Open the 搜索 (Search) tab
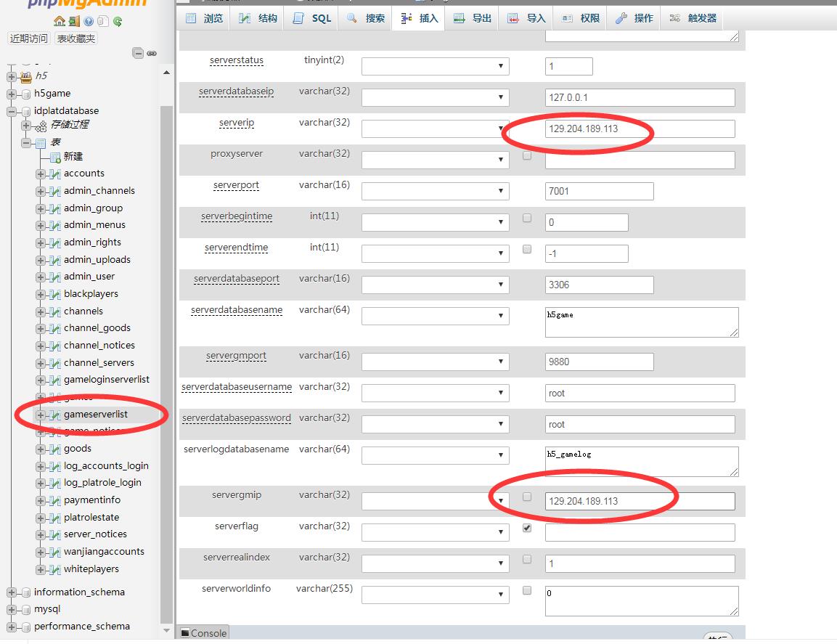Screen dimensions: 837x644 click(x=365, y=18)
